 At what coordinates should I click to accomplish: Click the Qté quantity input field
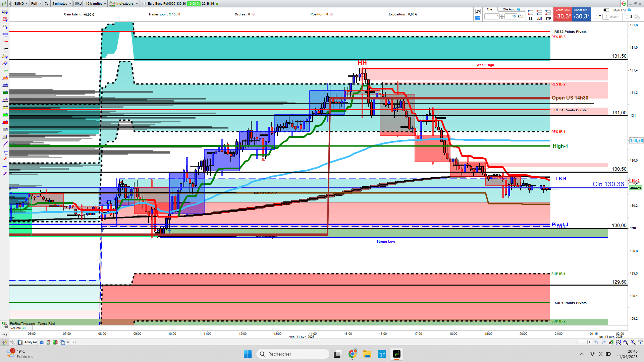pos(492,16)
